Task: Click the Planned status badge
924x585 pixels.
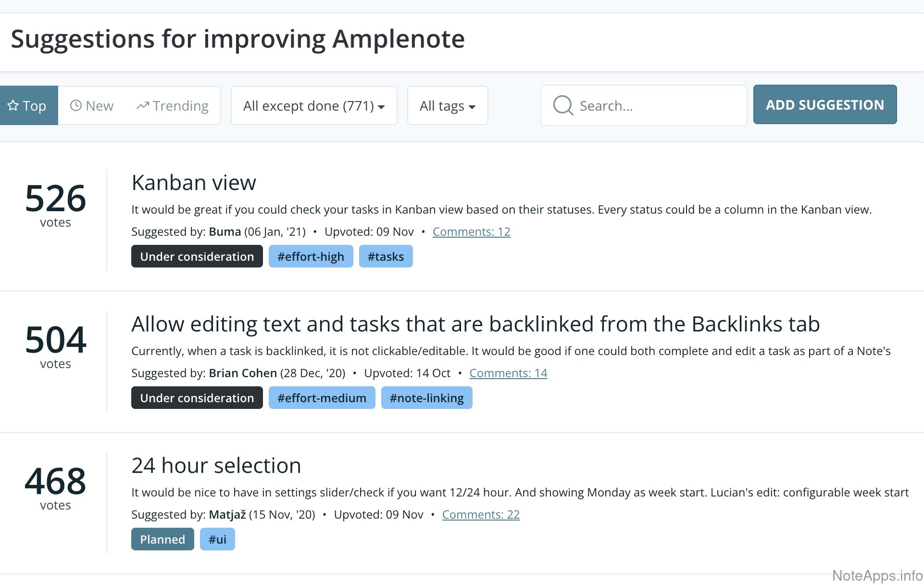Action: coord(162,539)
